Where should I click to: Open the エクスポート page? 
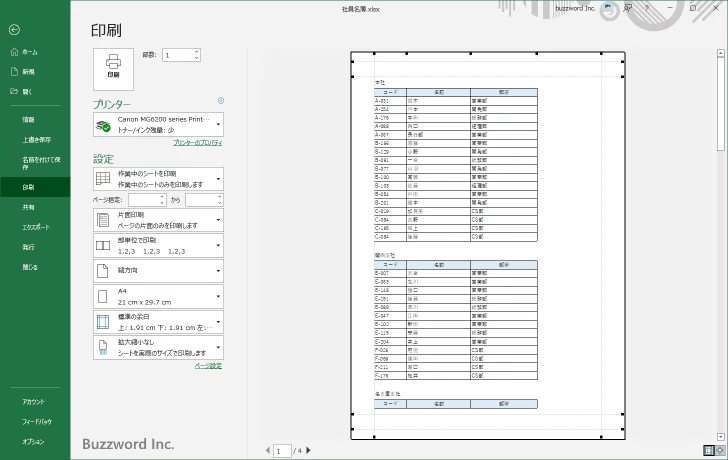pyautogui.click(x=35, y=227)
